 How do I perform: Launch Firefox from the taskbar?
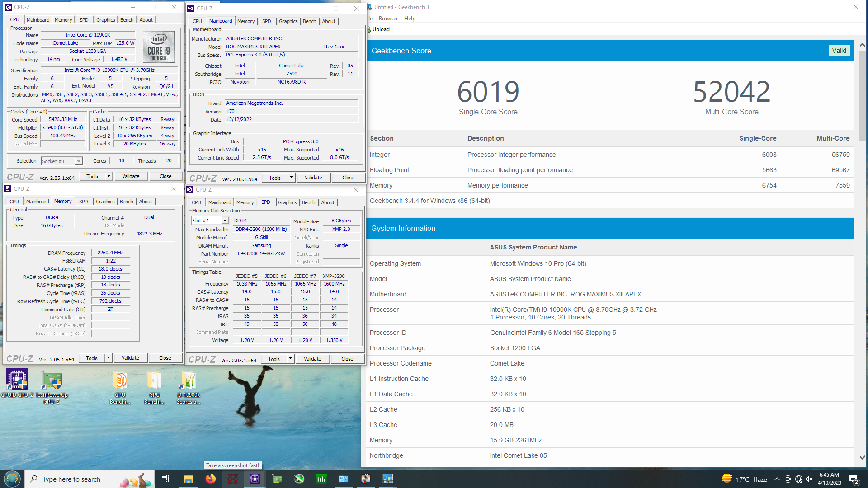(210, 479)
